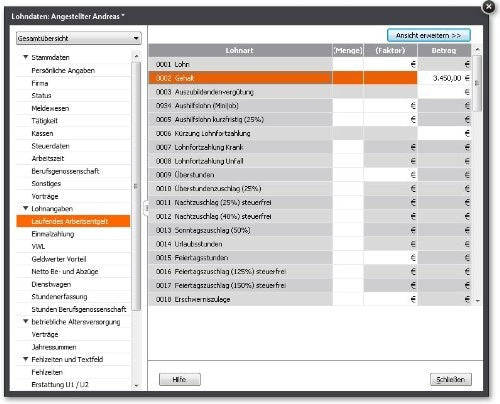Select row 0006 Kürzung Lohnfortzahlung
This screenshot has height=404, width=500.
[310, 133]
